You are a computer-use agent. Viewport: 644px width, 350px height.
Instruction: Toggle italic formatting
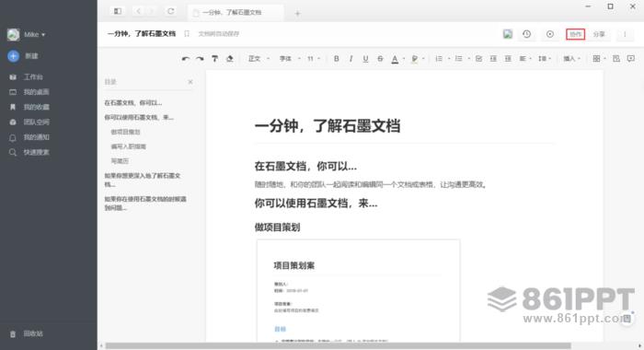351,59
